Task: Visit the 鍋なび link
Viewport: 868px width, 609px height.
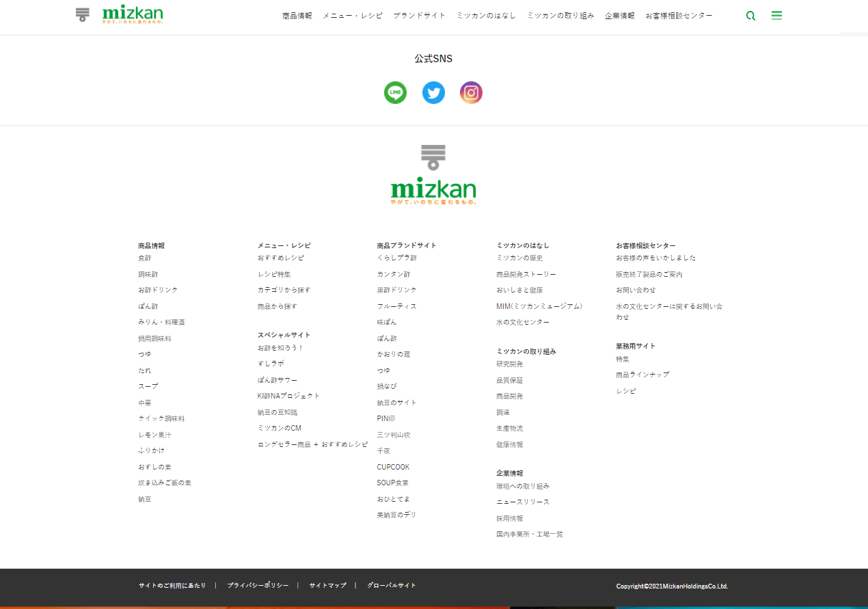Action: 387,386
